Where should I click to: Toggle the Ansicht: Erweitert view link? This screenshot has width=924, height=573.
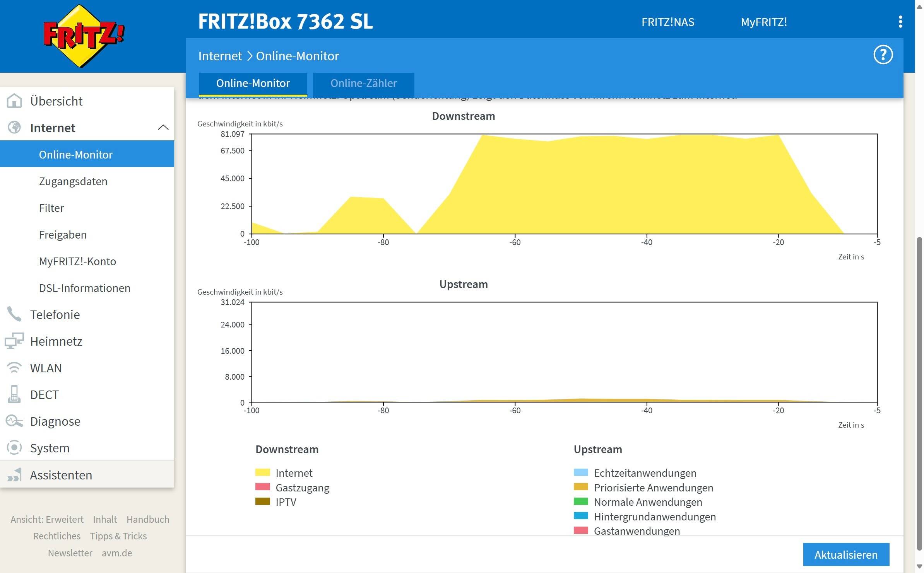[47, 519]
